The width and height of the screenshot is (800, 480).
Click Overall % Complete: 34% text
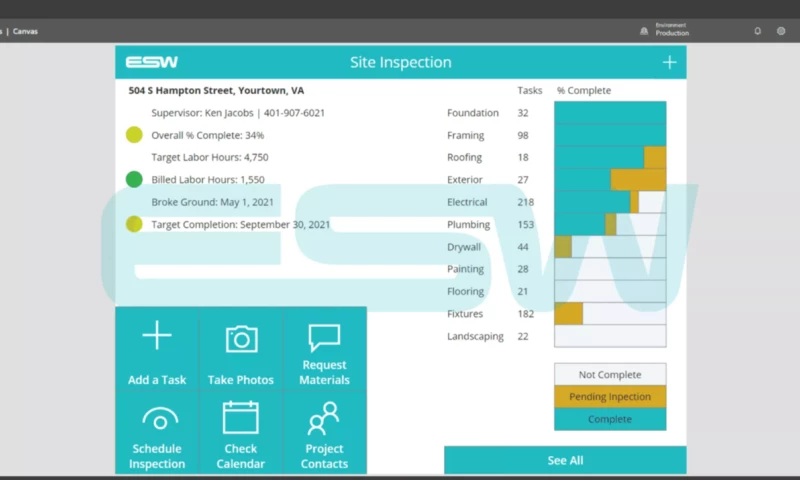[x=208, y=135]
